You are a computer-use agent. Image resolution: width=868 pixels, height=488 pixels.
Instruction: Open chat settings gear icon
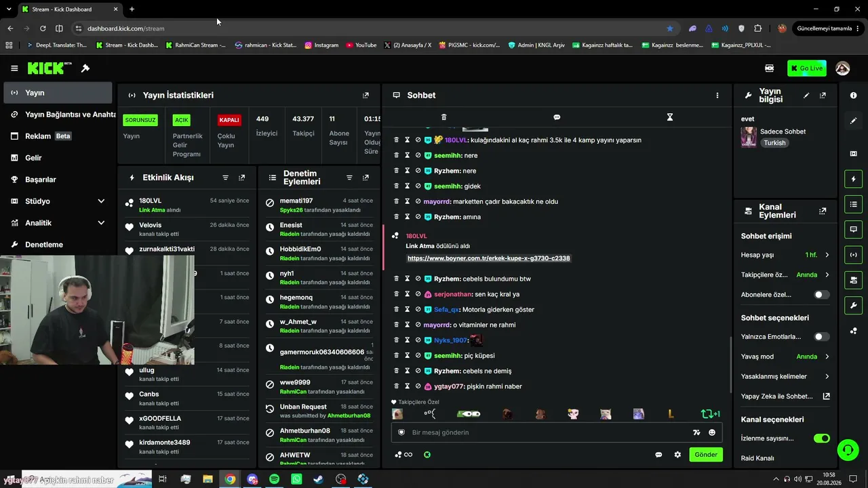tap(677, 455)
